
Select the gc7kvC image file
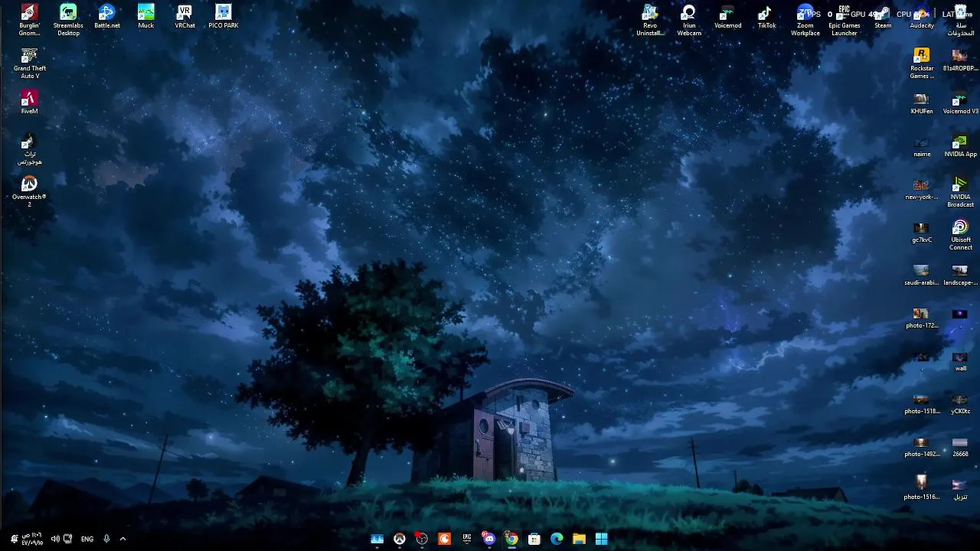coord(922,231)
